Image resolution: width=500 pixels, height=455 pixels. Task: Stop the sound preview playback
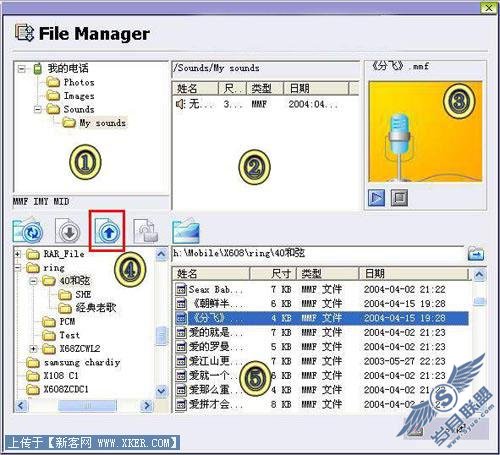click(x=399, y=198)
